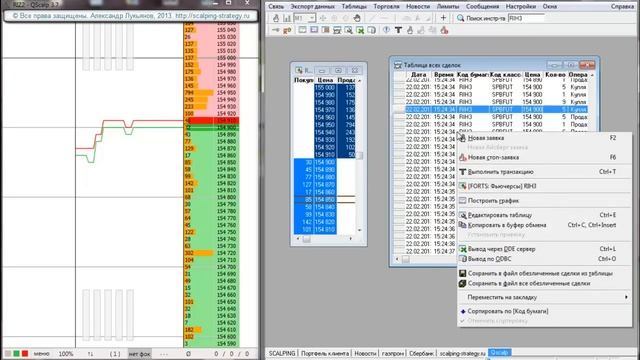Switch to scalping-strategy.ru tab
Viewport: 640px width, 360px height.
click(462, 353)
